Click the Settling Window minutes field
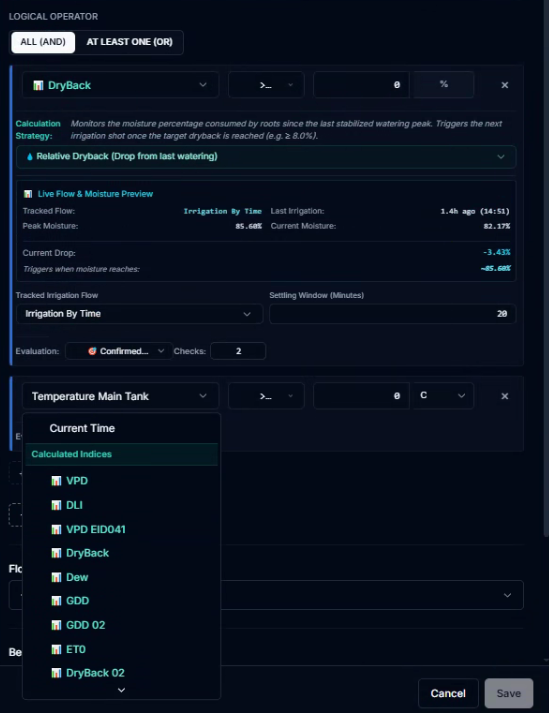549x713 pixels. point(393,314)
